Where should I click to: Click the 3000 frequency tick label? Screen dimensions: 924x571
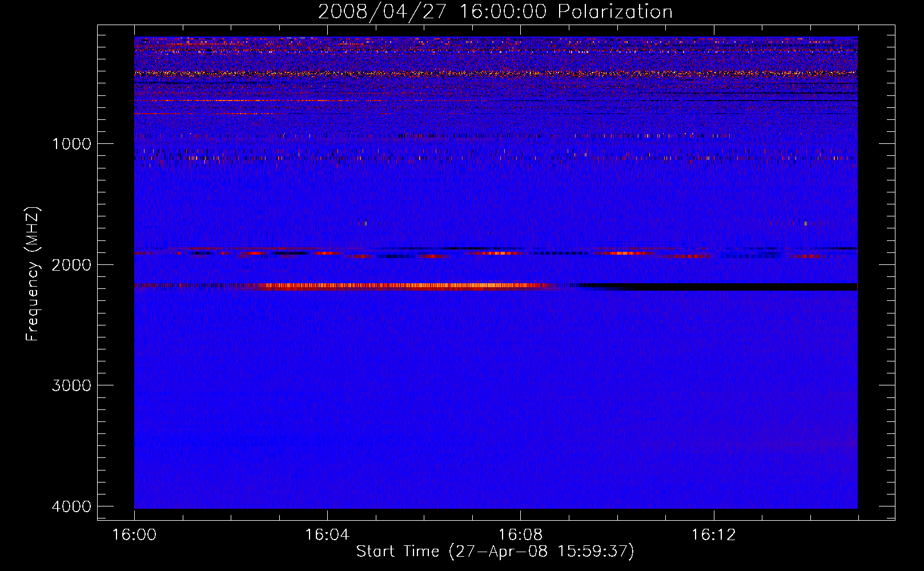coord(71,385)
